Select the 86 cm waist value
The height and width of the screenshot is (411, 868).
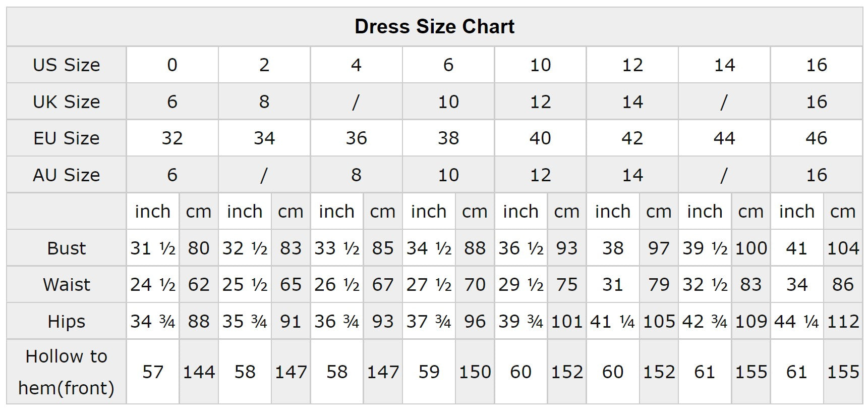[x=843, y=285]
